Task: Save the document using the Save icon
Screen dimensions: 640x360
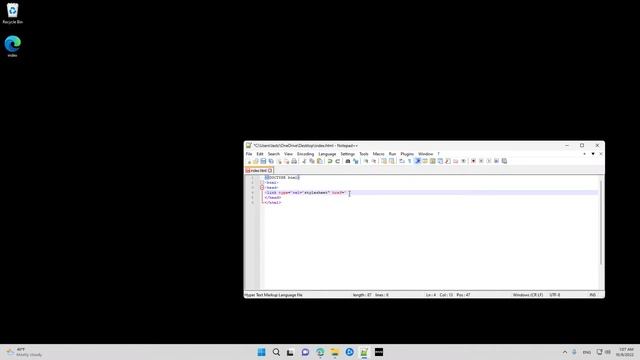Action: 263,161
